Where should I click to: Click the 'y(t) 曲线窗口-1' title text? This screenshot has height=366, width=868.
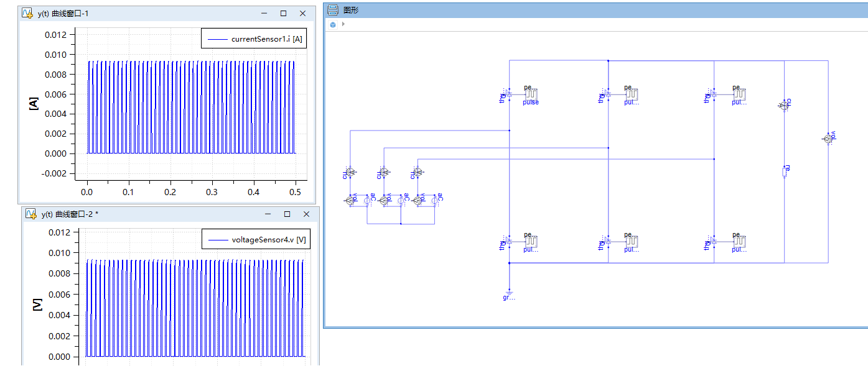click(x=63, y=13)
